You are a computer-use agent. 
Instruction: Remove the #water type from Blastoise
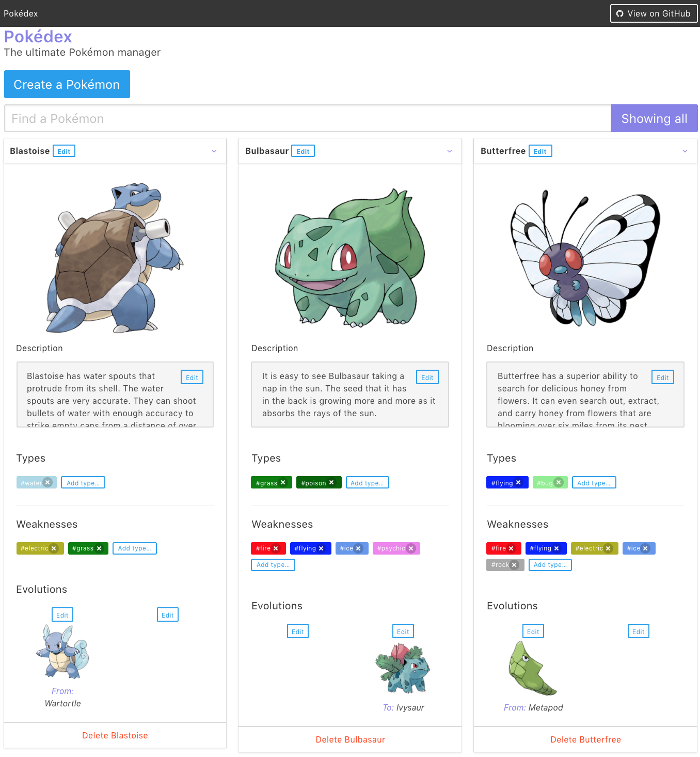click(47, 482)
